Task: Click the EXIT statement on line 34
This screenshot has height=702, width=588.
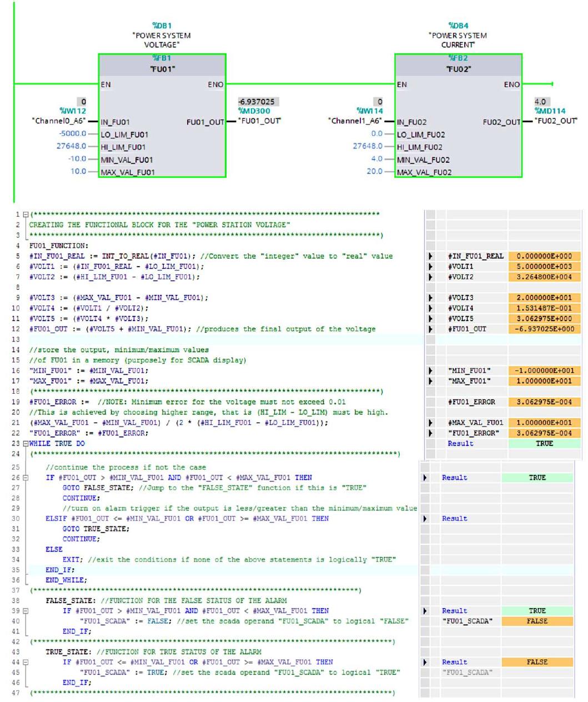Action: click(73, 560)
